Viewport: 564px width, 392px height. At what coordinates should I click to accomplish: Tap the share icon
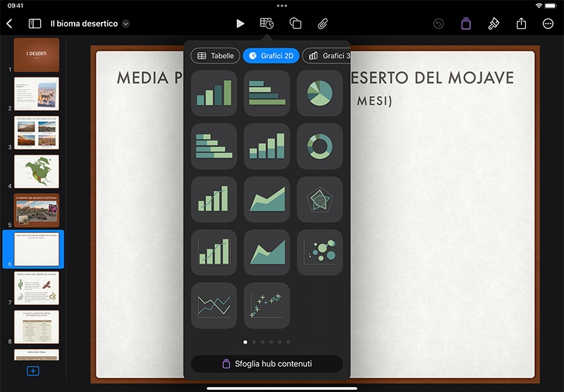[521, 24]
